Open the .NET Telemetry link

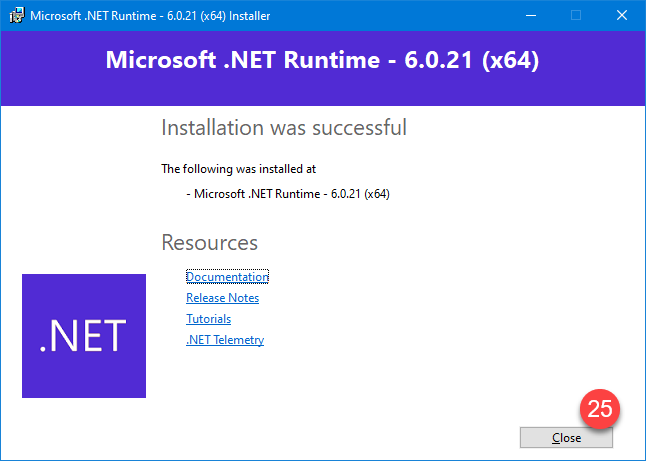(x=225, y=340)
